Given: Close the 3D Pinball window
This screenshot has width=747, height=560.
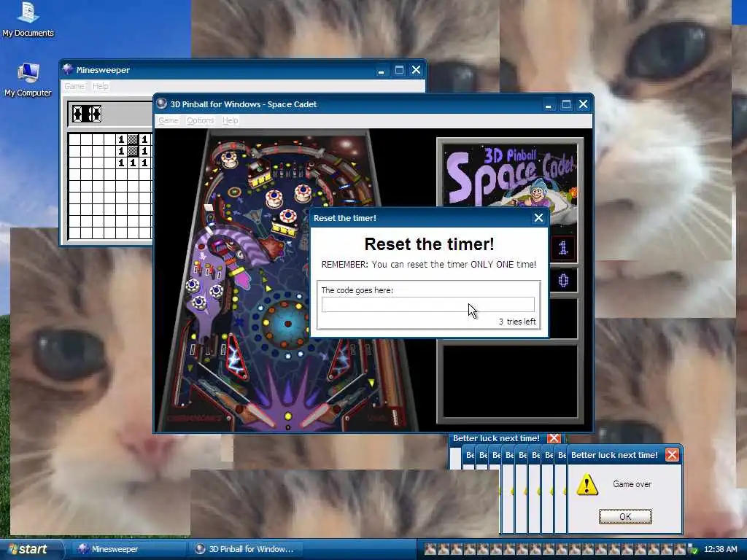Looking at the screenshot, I should (583, 104).
